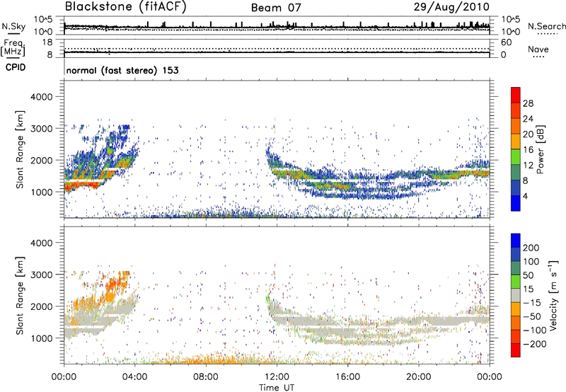The image size is (566, 392).
Task: Click the '18' frequency axis tick label
Action: 47,42
